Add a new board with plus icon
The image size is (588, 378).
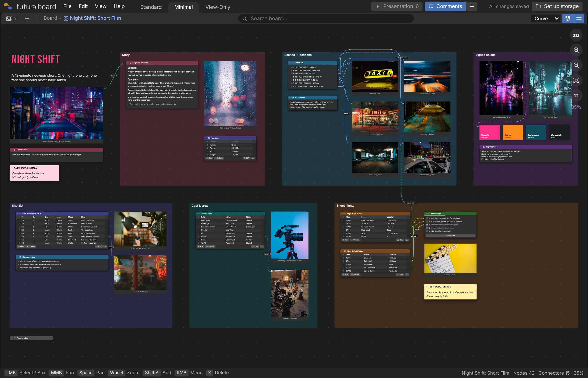pos(27,18)
